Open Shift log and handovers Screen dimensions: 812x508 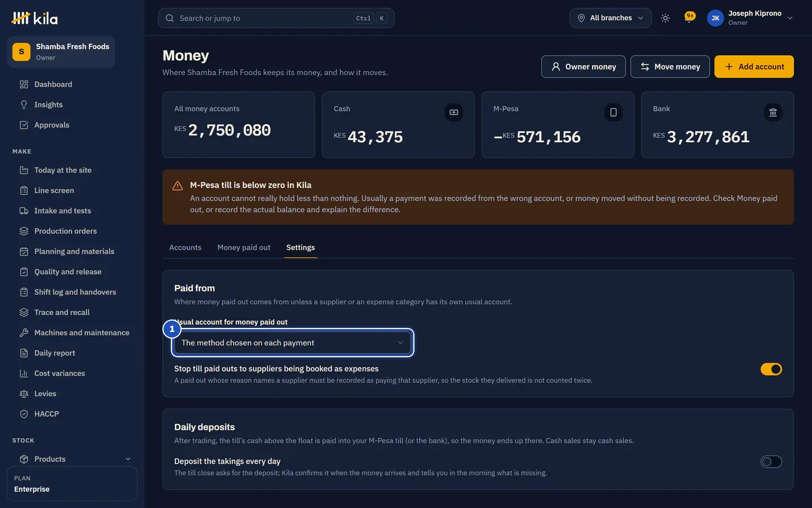[x=72, y=292]
